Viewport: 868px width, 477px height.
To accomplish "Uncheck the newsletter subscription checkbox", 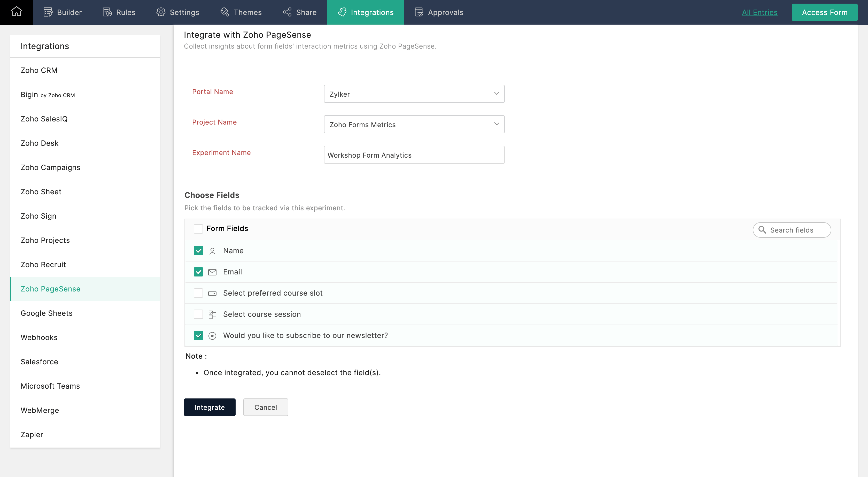I will click(198, 335).
